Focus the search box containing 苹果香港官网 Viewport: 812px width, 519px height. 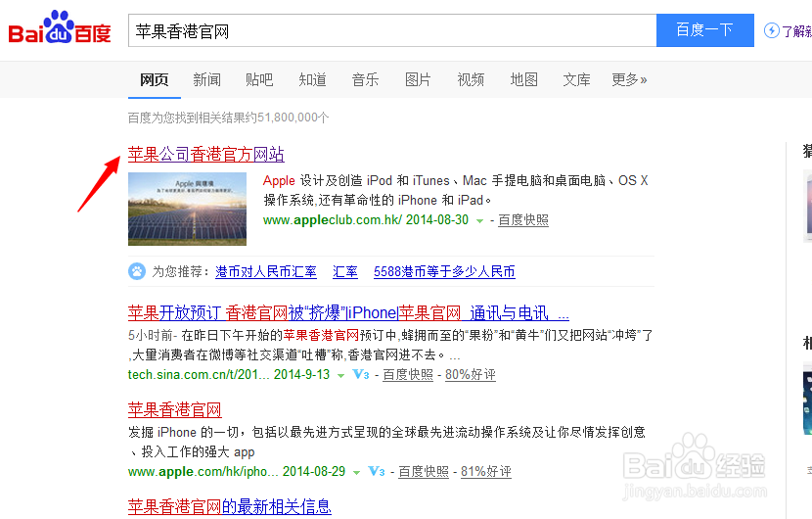[x=392, y=30]
